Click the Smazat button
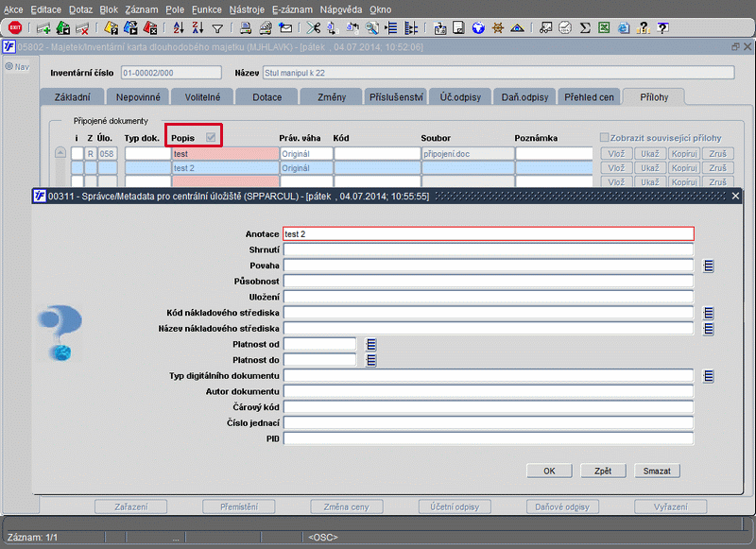The image size is (756, 549). [656, 470]
